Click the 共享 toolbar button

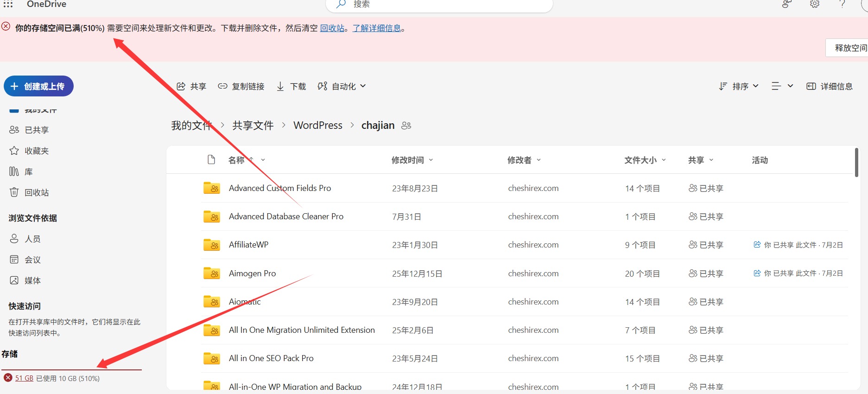click(x=191, y=86)
